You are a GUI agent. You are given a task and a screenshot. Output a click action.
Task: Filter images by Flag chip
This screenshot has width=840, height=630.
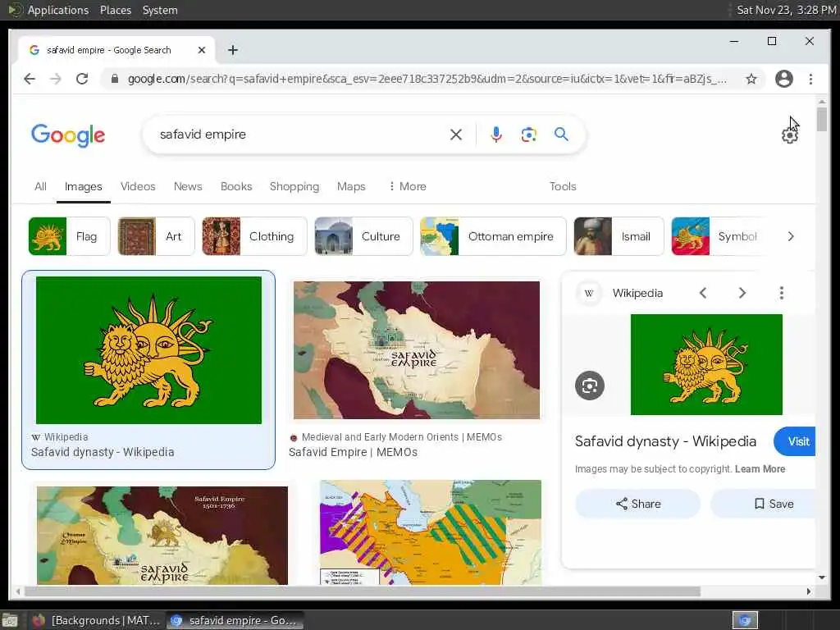pos(69,236)
